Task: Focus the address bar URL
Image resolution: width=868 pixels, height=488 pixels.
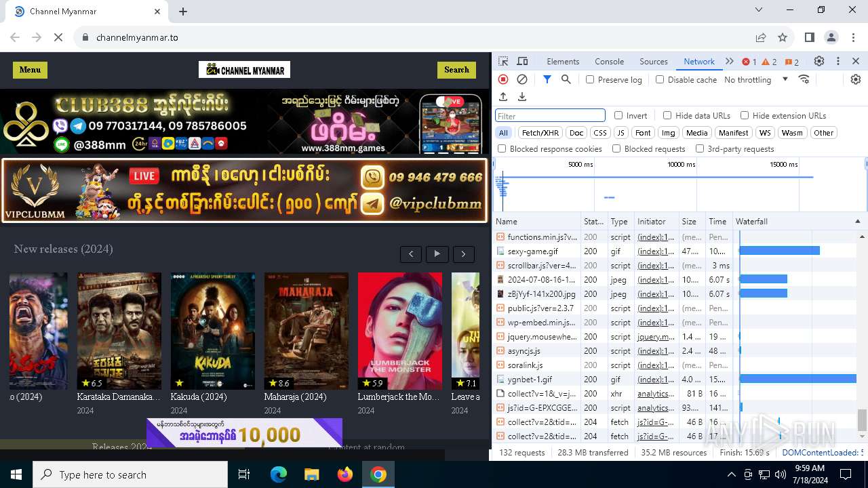Action: (x=137, y=37)
